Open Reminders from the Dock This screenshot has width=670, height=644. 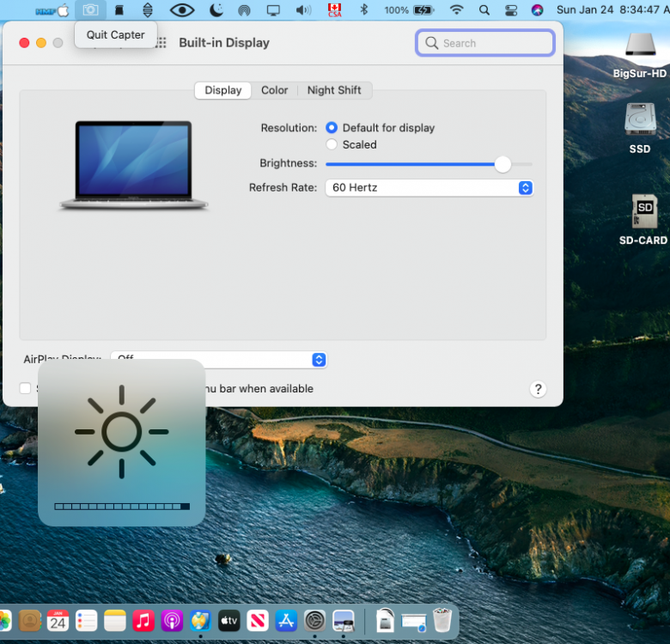[x=86, y=621]
